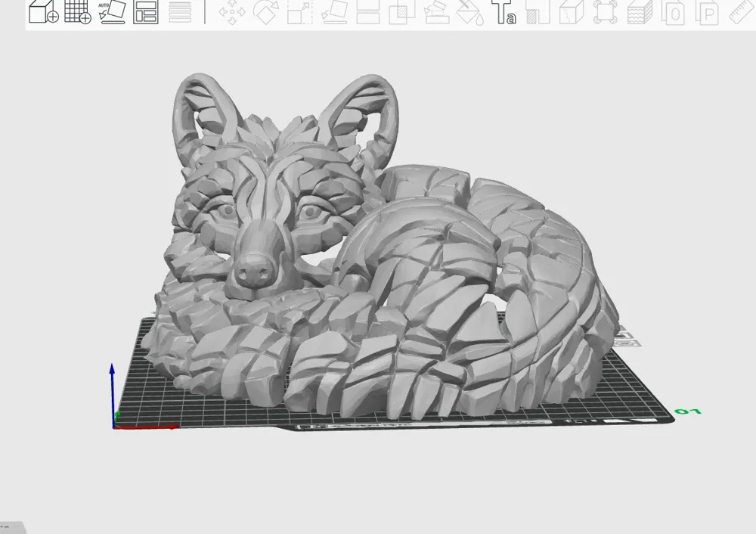
Task: Click the wavy layered cube tool icon
Action: 640,11
